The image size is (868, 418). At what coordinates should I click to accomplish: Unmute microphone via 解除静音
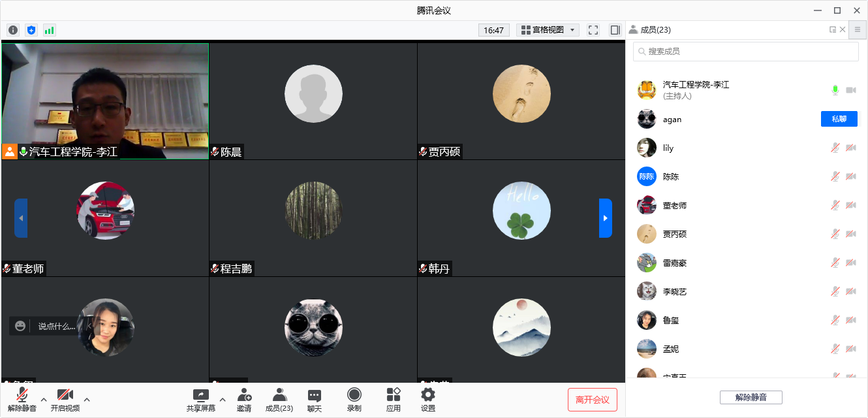22,400
